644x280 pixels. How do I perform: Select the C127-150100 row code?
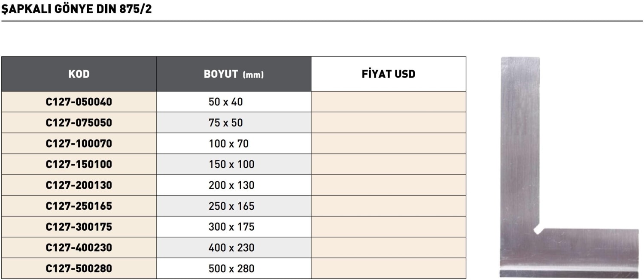[x=79, y=164]
